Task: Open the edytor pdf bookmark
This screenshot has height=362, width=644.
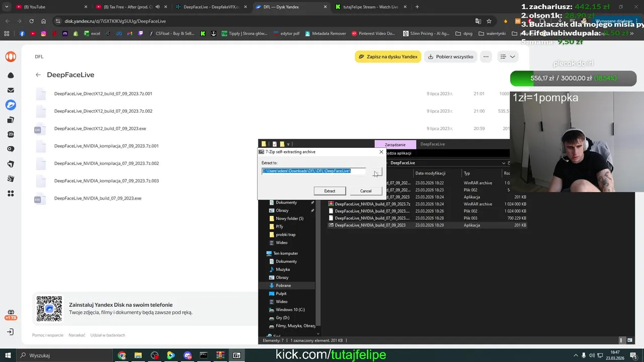Action: point(286,34)
